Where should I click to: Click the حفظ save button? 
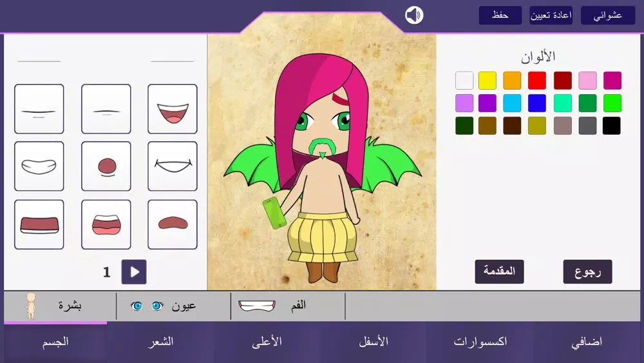[x=500, y=15]
